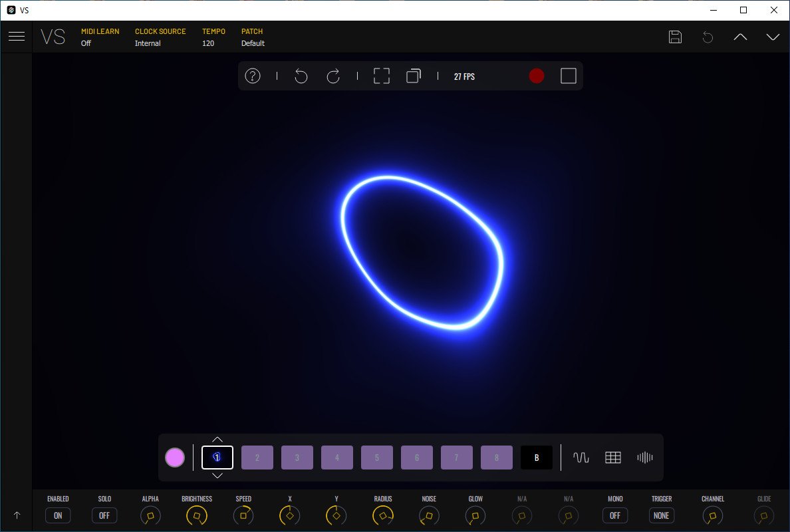
Task: Open the audio waveform icon
Action: [644, 458]
